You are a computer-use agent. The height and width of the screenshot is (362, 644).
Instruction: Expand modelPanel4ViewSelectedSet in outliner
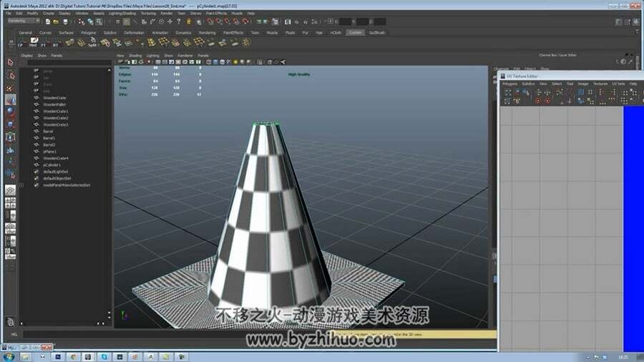(21, 185)
